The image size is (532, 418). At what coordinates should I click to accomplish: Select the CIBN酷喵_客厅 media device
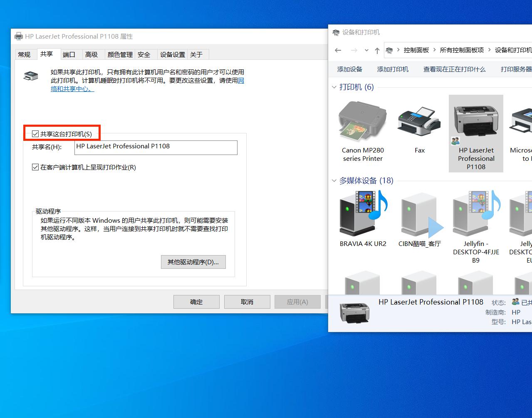coord(419,214)
